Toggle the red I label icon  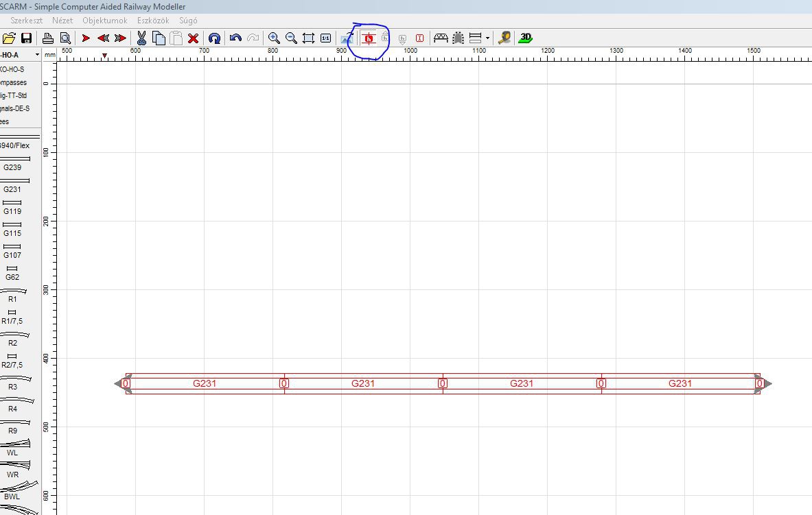(419, 38)
